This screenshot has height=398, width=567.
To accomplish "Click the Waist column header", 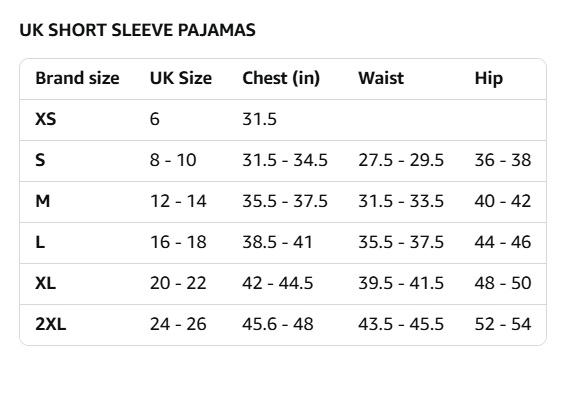I will click(381, 78).
